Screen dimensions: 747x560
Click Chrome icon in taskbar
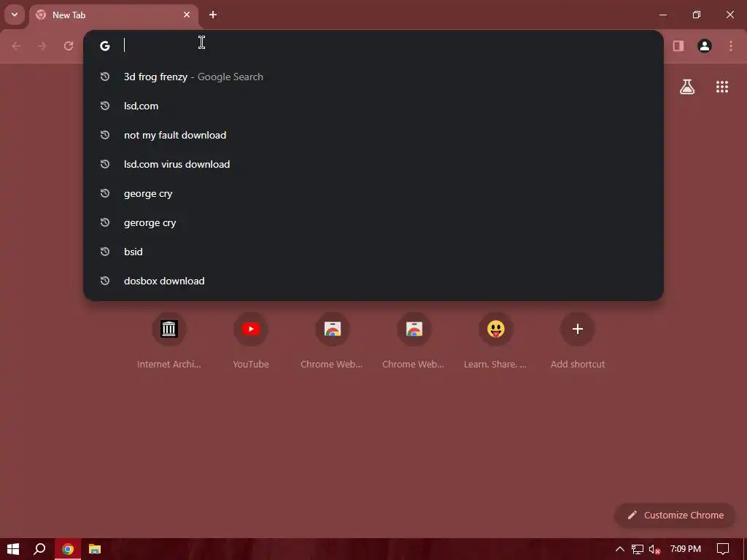[x=68, y=549]
